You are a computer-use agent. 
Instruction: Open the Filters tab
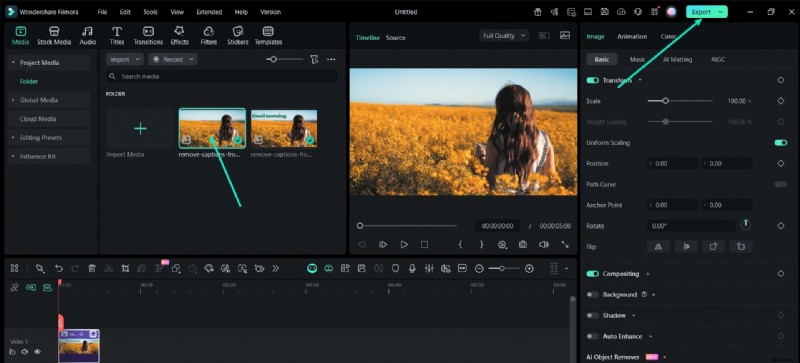pyautogui.click(x=209, y=36)
